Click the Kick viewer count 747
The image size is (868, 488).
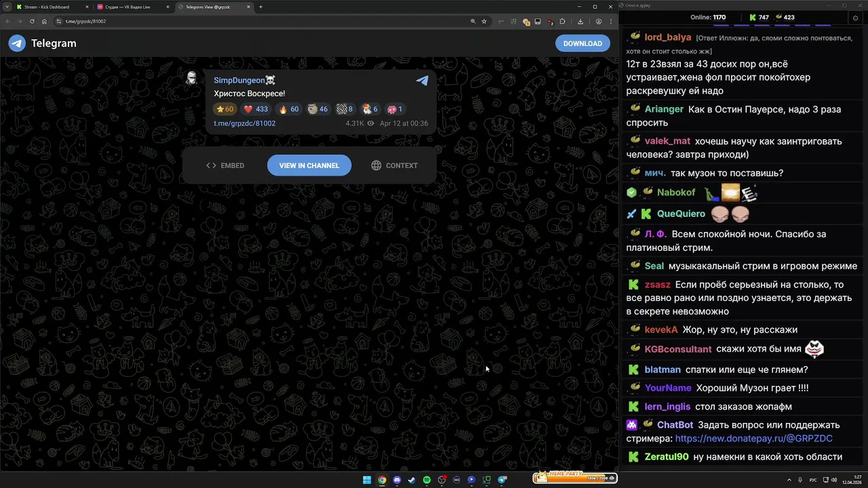pyautogui.click(x=759, y=17)
